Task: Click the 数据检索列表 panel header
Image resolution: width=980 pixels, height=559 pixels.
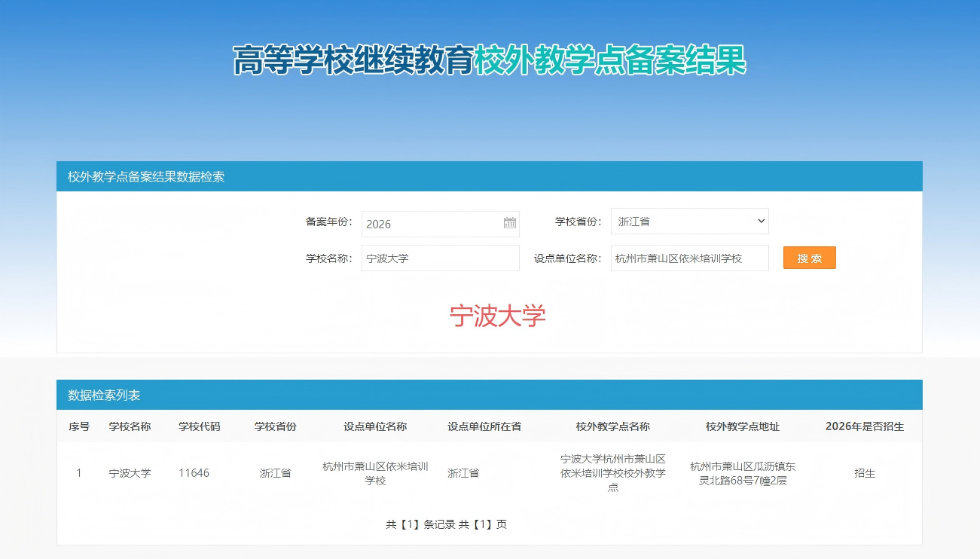Action: [x=490, y=395]
